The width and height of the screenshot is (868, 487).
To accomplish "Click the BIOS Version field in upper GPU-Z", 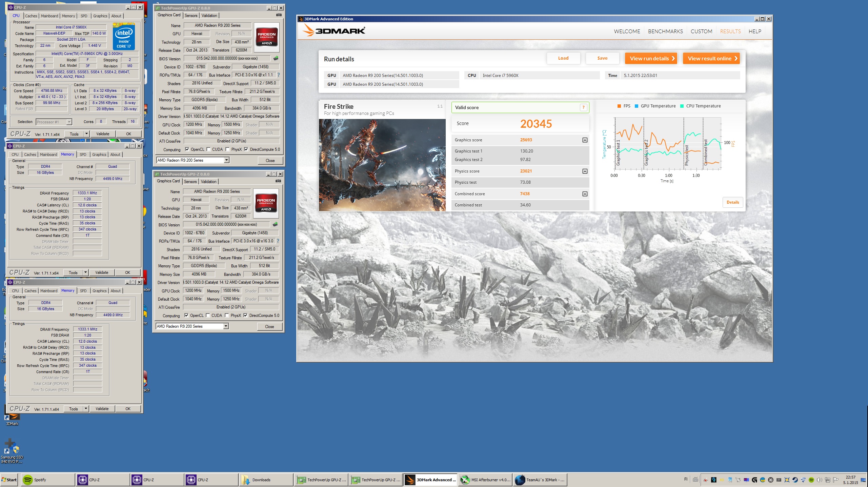I will point(227,58).
